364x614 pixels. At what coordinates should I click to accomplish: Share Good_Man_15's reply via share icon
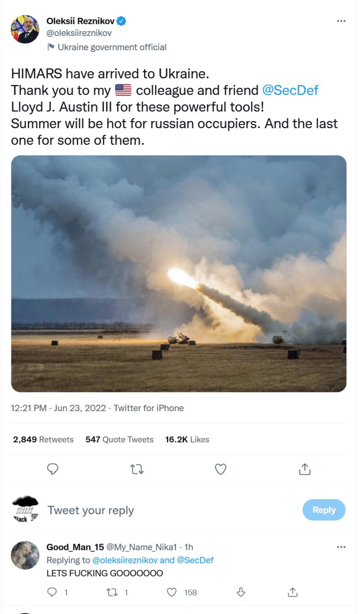coord(292,592)
